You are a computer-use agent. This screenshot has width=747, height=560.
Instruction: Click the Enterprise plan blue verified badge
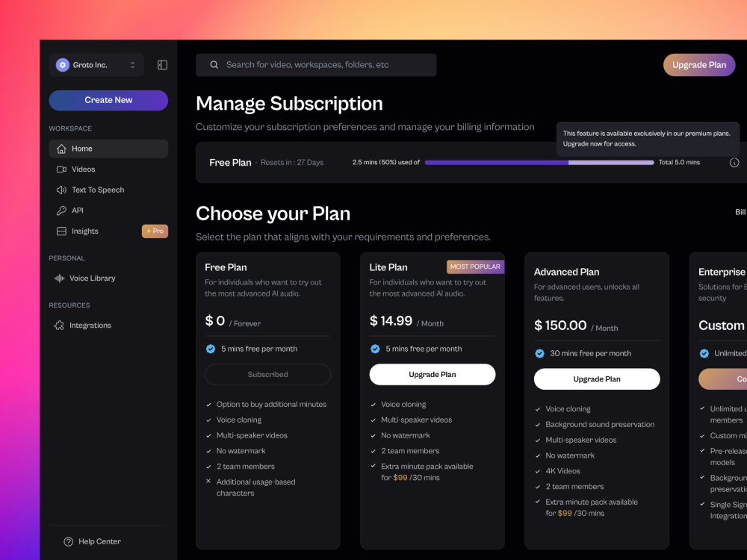point(704,353)
